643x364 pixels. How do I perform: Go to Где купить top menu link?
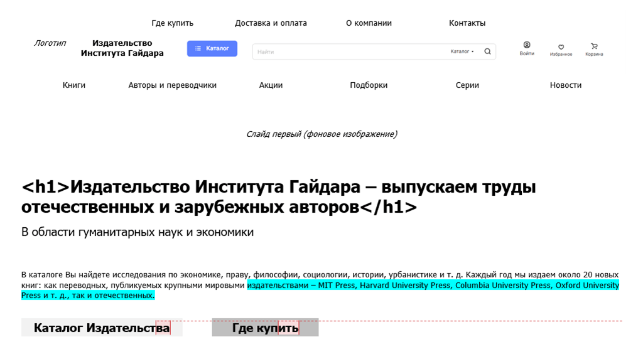[173, 23]
